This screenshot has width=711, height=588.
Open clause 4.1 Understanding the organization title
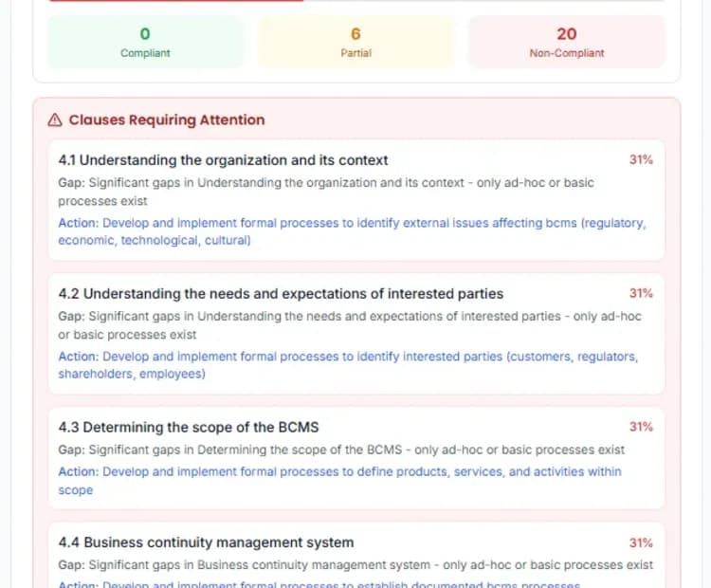click(223, 160)
